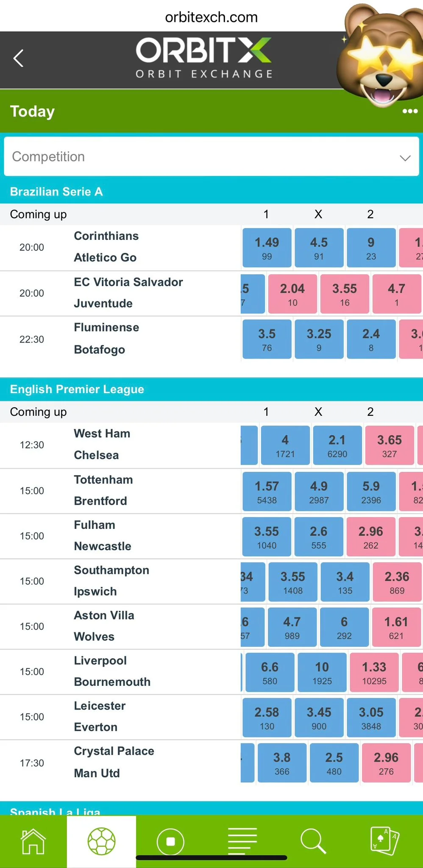Pick the 3.65 lay odds for West Ham match
The width and height of the screenshot is (423, 868).
pos(389,445)
